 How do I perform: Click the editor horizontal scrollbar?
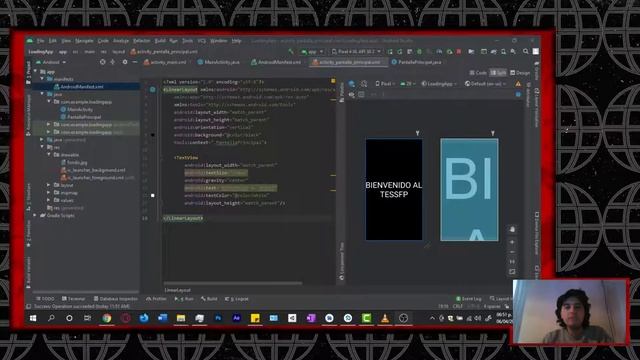point(233,283)
